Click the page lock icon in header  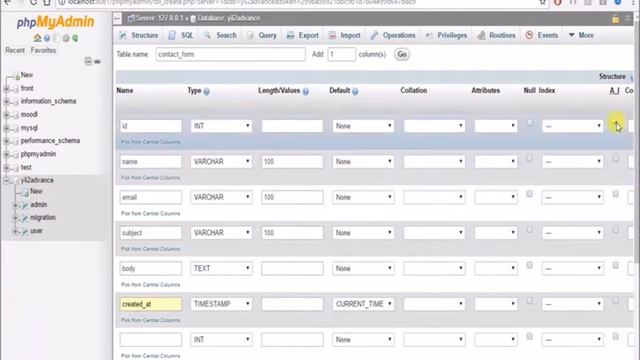coord(615,19)
